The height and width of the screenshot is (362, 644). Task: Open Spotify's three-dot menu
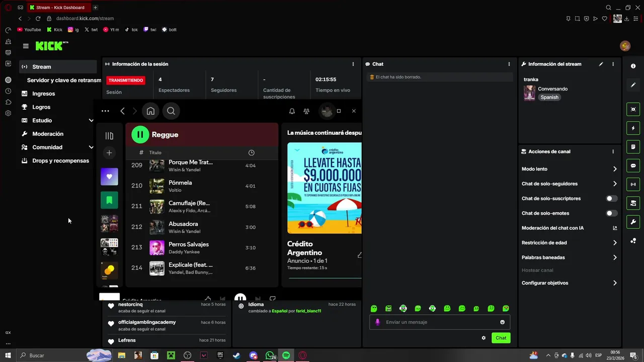(x=105, y=111)
